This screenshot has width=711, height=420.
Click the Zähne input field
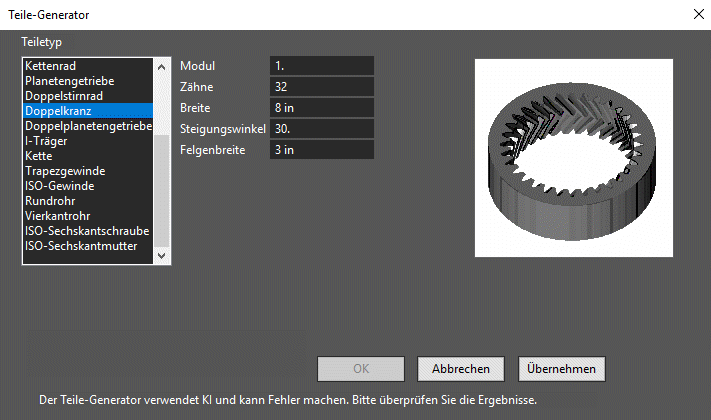coord(322,87)
